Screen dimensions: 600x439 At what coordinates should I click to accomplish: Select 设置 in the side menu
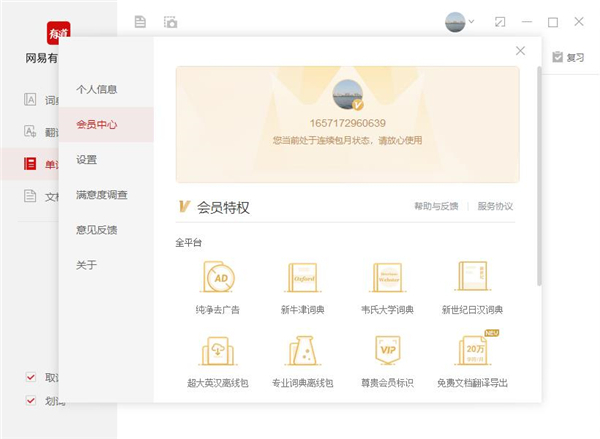pos(87,159)
